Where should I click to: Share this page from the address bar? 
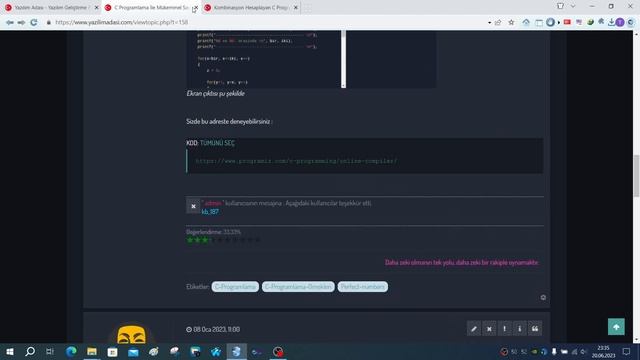498,22
